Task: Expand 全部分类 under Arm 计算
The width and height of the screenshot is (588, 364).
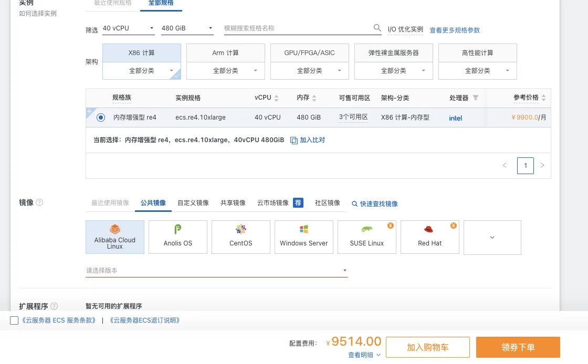Action: pos(226,71)
